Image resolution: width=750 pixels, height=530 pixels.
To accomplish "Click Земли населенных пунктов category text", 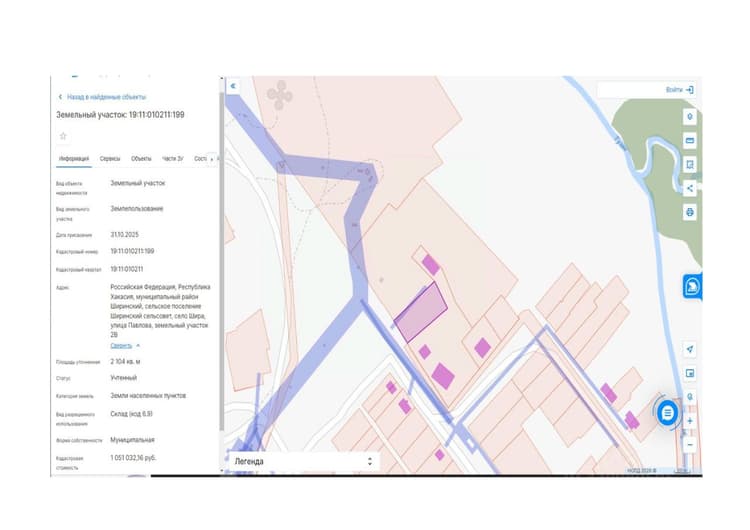I will (148, 396).
